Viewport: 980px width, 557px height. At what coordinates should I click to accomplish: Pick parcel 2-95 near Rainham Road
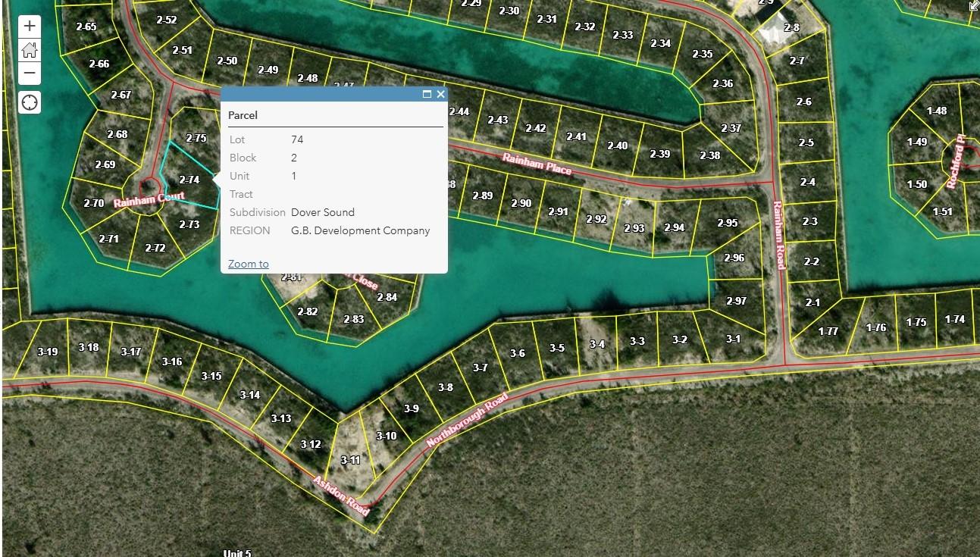tap(727, 223)
